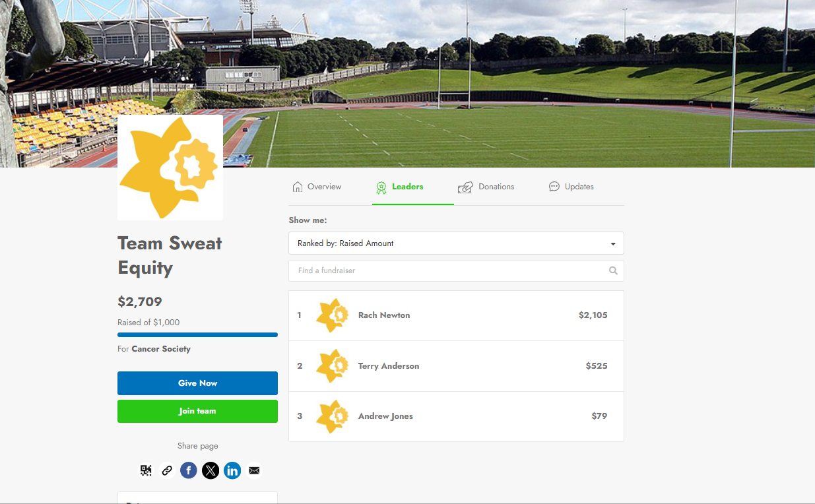Viewport: 815px width, 504px height.
Task: Share page on X
Action: pyautogui.click(x=211, y=470)
